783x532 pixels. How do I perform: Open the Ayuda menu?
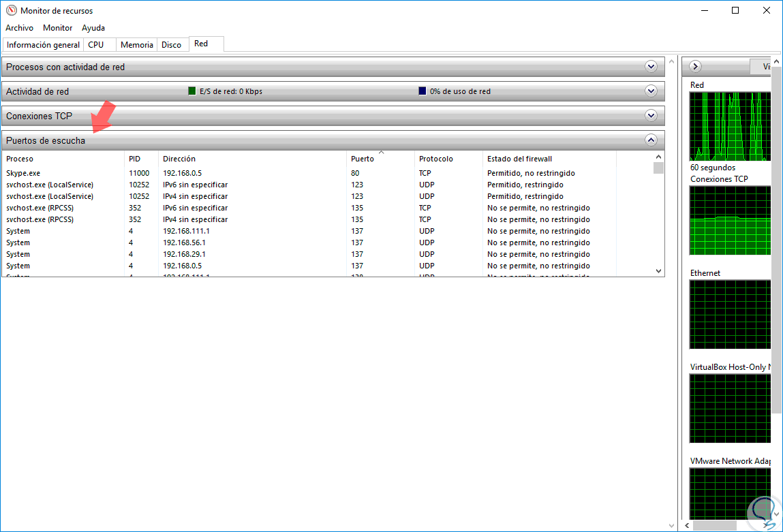93,28
